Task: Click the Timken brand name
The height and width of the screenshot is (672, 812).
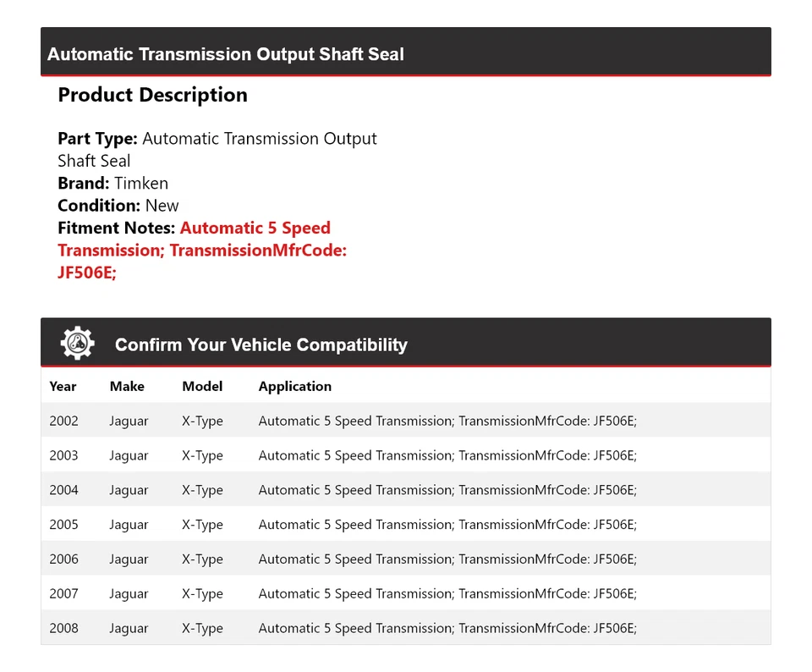Action: click(141, 183)
